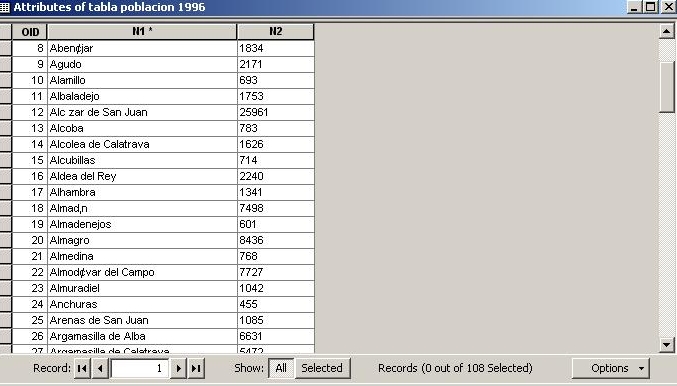Click the records selected status text

[x=455, y=368]
